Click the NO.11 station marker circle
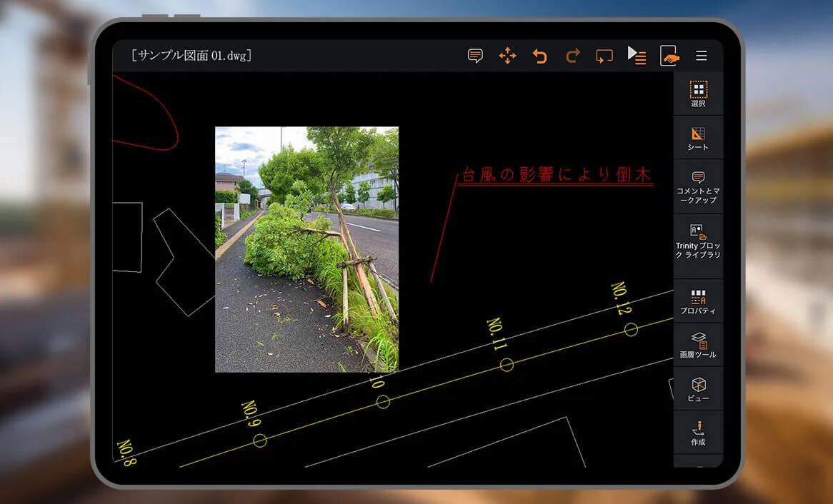This screenshot has height=504, width=833. [x=507, y=365]
